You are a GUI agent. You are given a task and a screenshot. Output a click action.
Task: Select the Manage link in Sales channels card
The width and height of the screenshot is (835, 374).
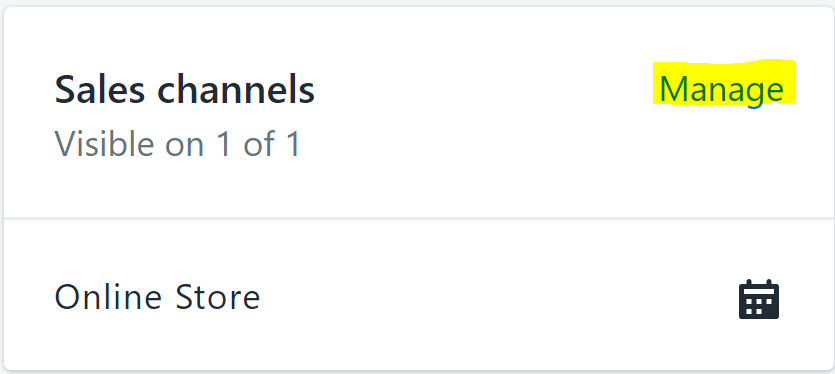coord(722,89)
